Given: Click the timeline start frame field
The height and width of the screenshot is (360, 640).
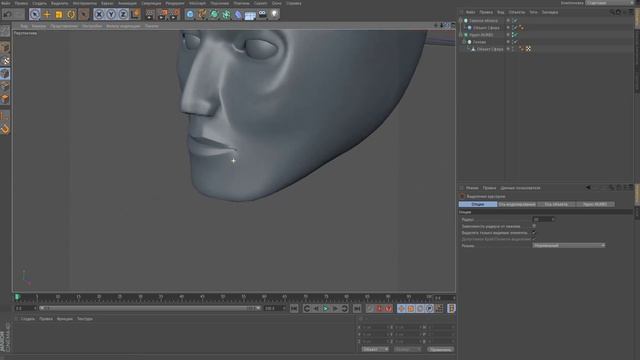Looking at the screenshot, I should 25,308.
